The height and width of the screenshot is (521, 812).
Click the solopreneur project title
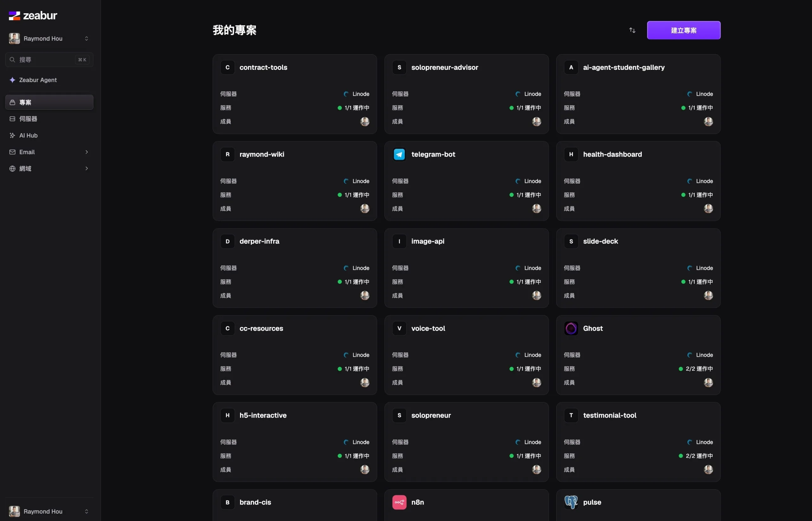(431, 415)
